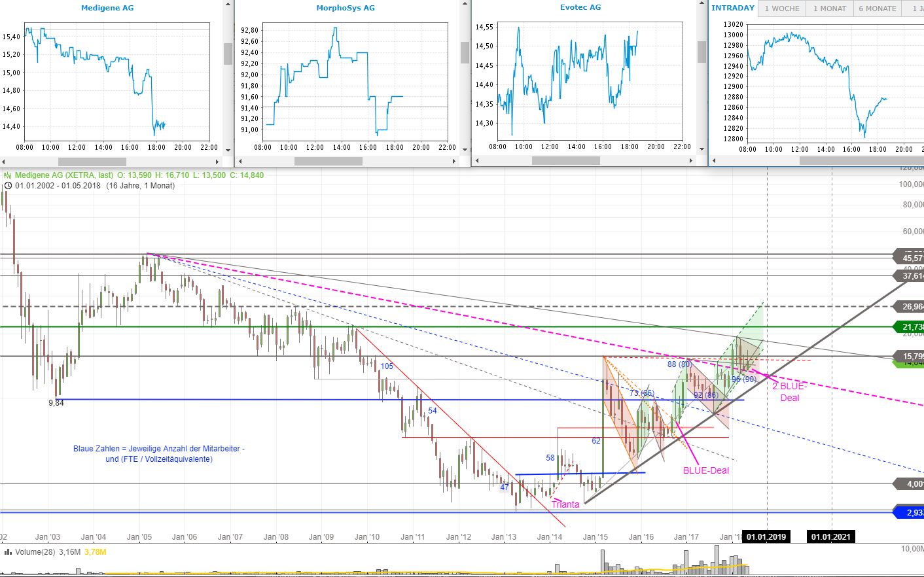Click the green price-line icon beside the Medigene legend
The image size is (924, 577).
(7, 175)
